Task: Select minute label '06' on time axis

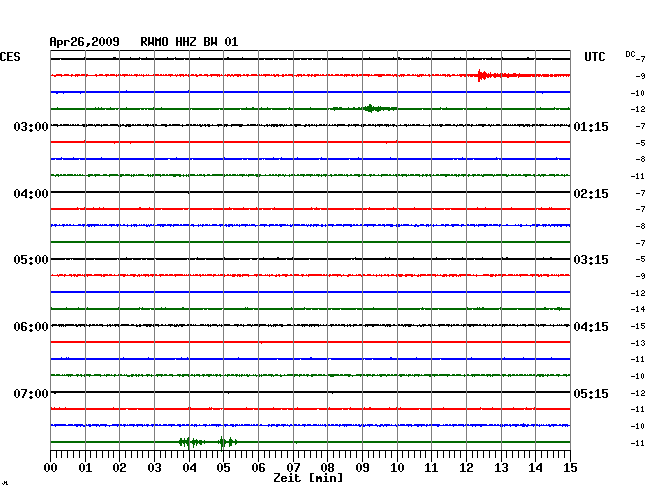Action: [x=258, y=468]
